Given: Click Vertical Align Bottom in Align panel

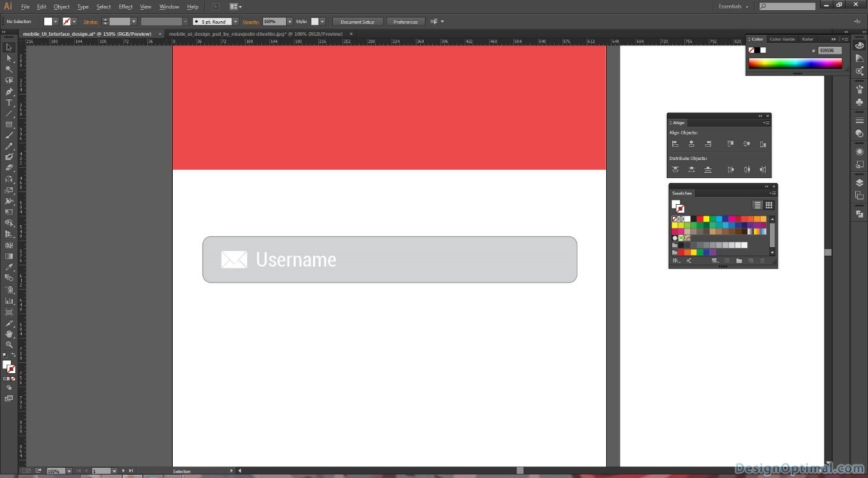Looking at the screenshot, I should (763, 144).
